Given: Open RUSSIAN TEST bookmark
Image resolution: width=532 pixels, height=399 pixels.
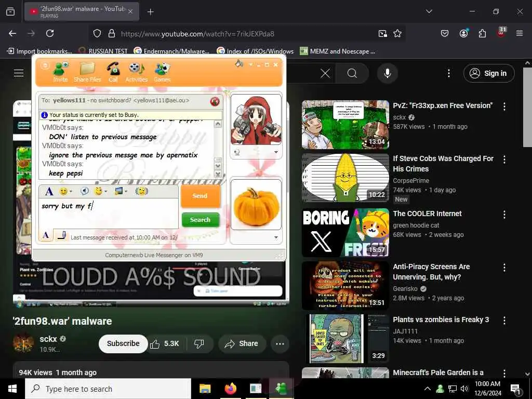Looking at the screenshot, I should pos(103,51).
